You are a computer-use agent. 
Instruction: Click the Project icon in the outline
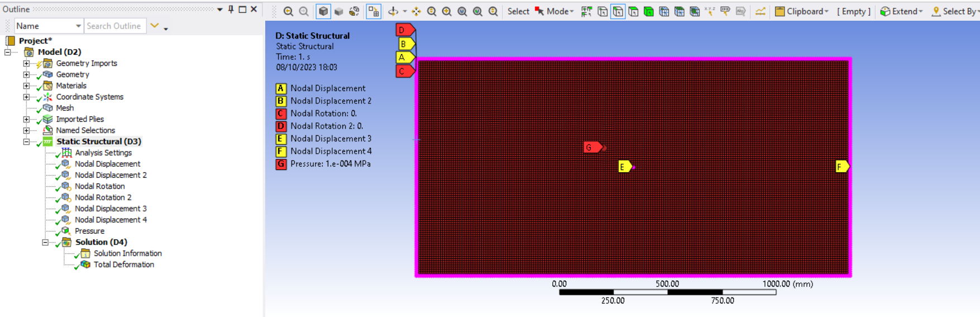click(10, 41)
